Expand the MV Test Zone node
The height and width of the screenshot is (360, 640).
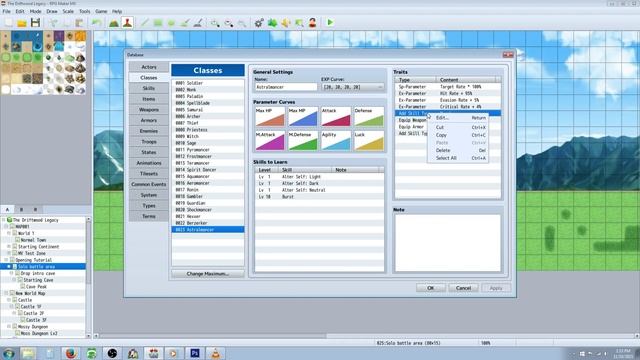pos(9,253)
